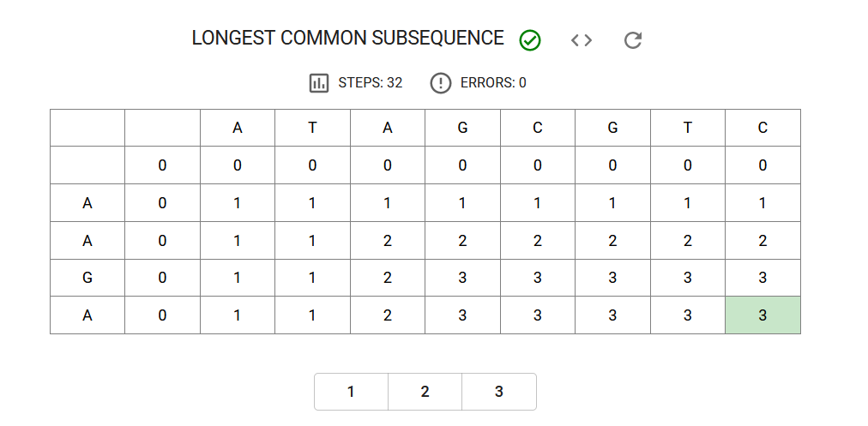Select answer button 2

click(x=425, y=392)
